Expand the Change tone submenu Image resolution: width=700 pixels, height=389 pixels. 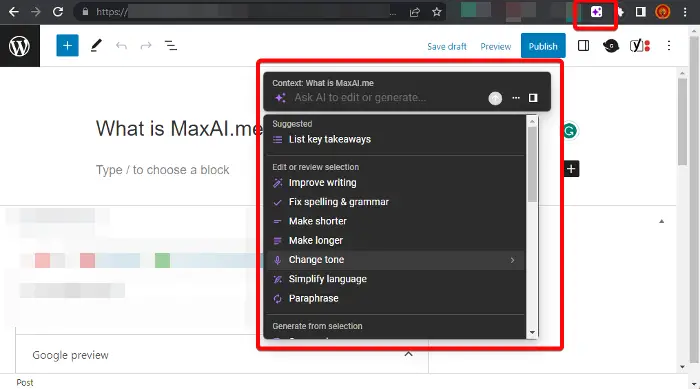[396, 260]
